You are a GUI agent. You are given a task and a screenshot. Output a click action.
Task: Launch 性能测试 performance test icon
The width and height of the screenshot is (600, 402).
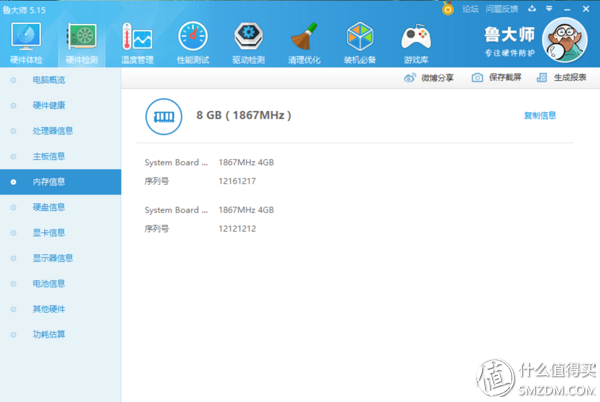(193, 37)
